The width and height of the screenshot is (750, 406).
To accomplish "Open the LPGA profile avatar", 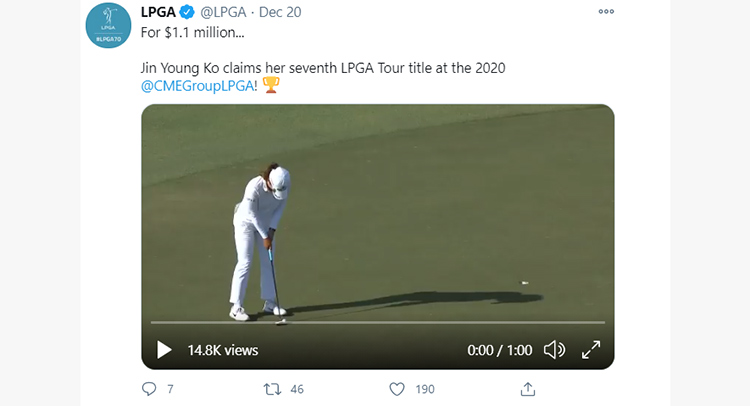I will point(108,25).
